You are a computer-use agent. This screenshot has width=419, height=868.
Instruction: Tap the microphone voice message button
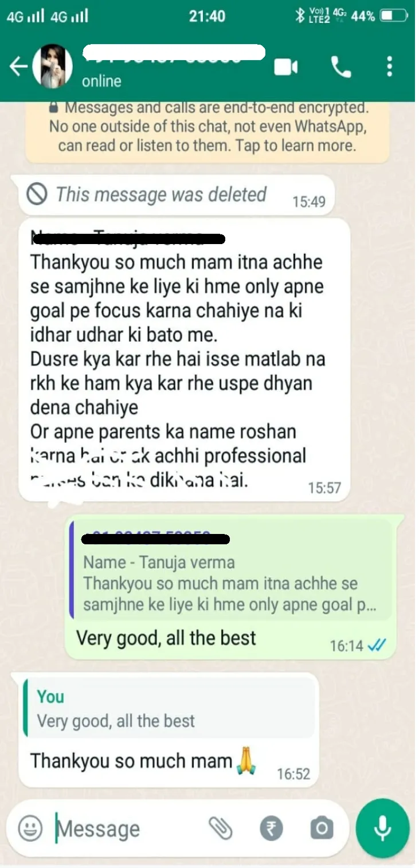pos(382,828)
